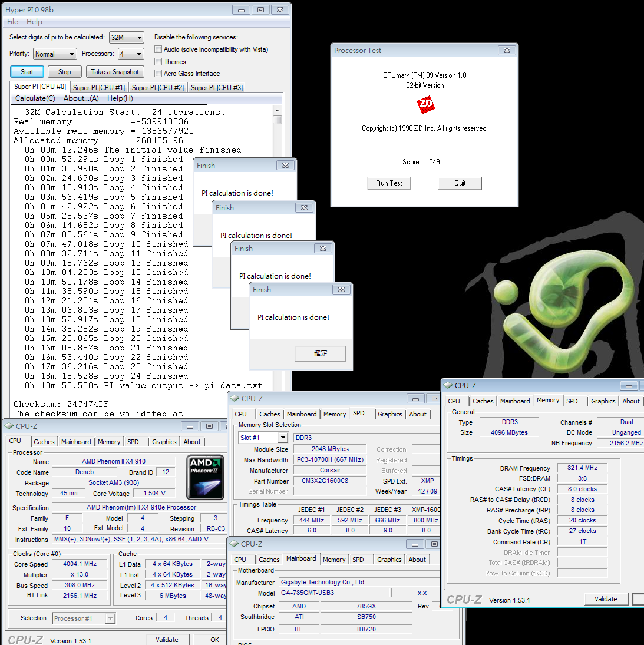This screenshot has height=645, width=644.
Task: Click the Super PI log scrollbar thumb
Action: tap(278, 120)
